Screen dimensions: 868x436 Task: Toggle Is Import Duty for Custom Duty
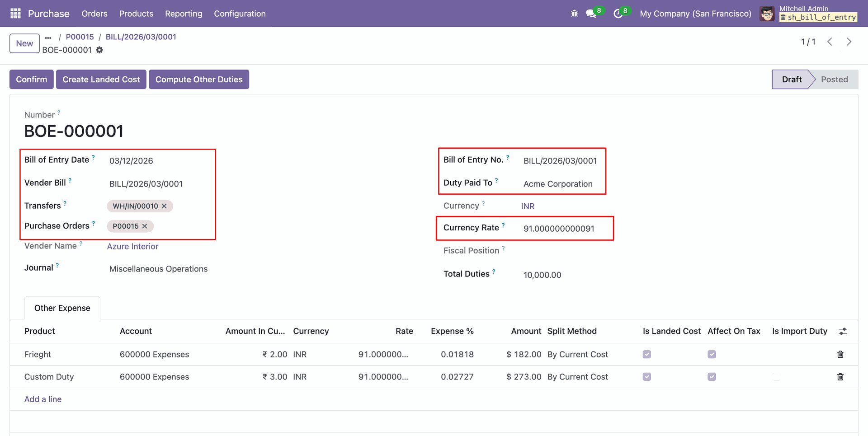[776, 377]
